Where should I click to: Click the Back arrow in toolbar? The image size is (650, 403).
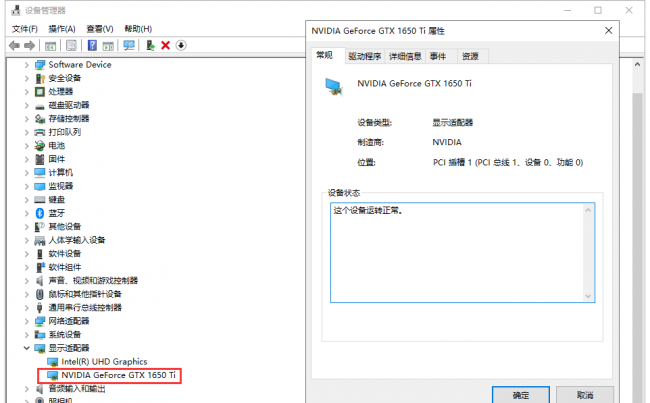(x=14, y=45)
